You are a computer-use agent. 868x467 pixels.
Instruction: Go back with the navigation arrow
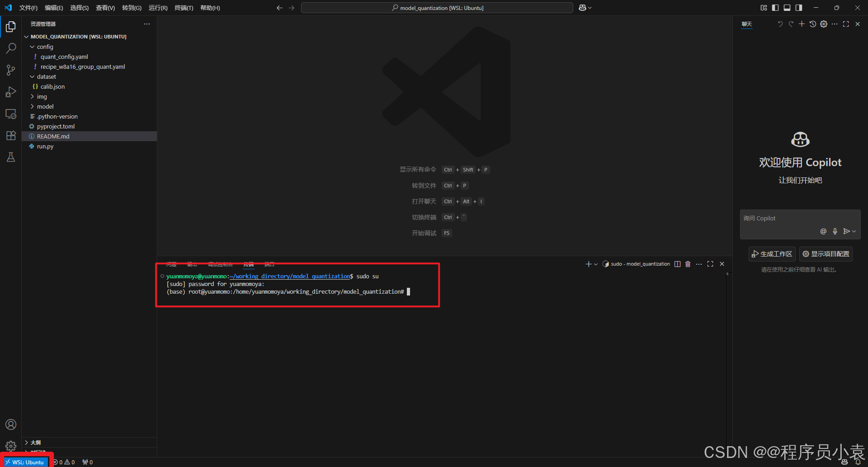[279, 8]
